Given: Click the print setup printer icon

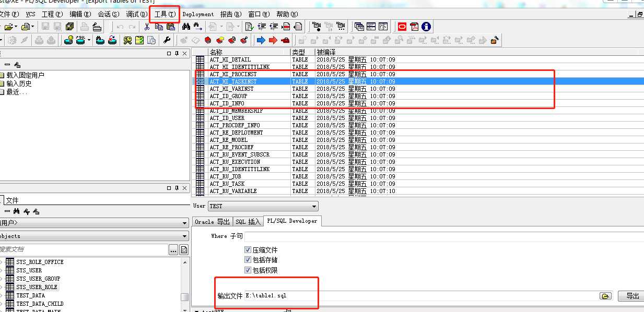Looking at the screenshot, I should point(97,26).
